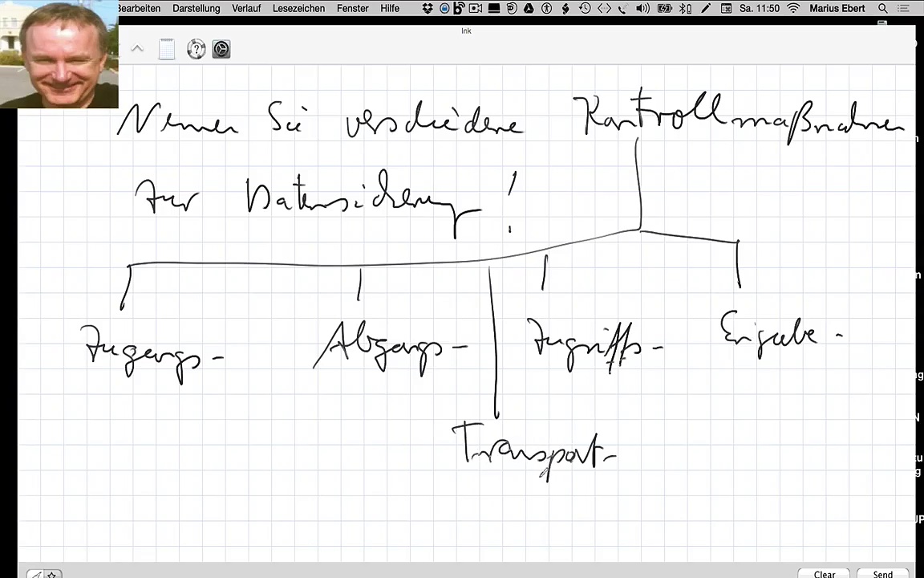Open the Marius Ebert user menu
Screen dimensions: 924x578
click(837, 8)
